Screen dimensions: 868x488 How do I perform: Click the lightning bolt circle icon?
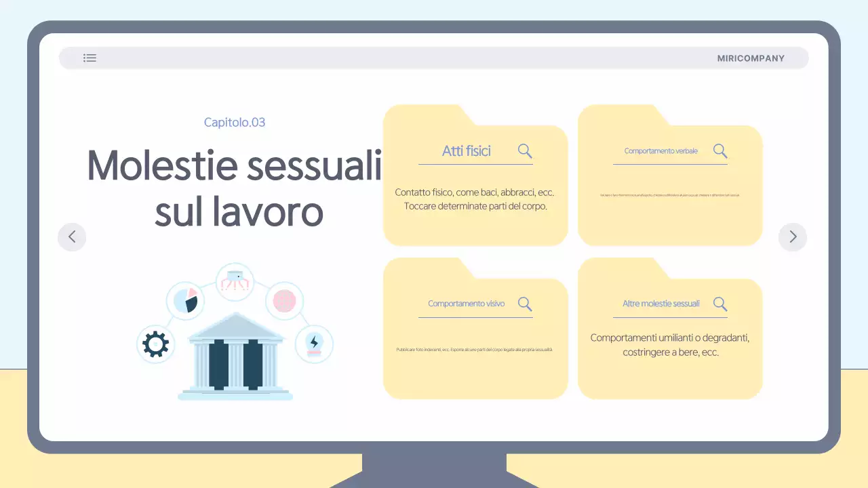313,344
